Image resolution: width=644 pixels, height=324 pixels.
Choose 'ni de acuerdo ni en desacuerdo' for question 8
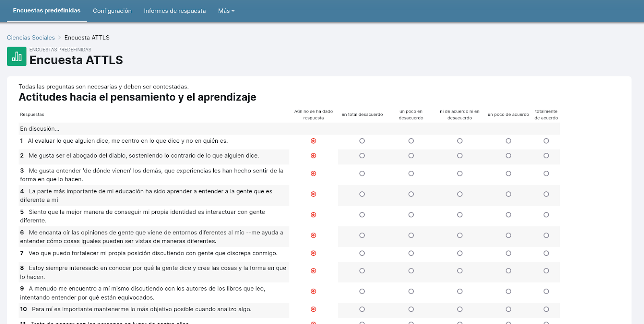pos(460,271)
